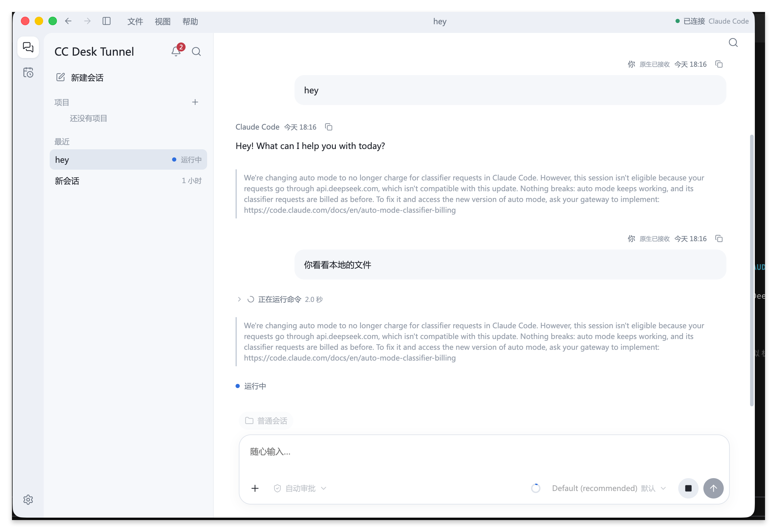Copy the first 'hey' user message

pos(719,64)
